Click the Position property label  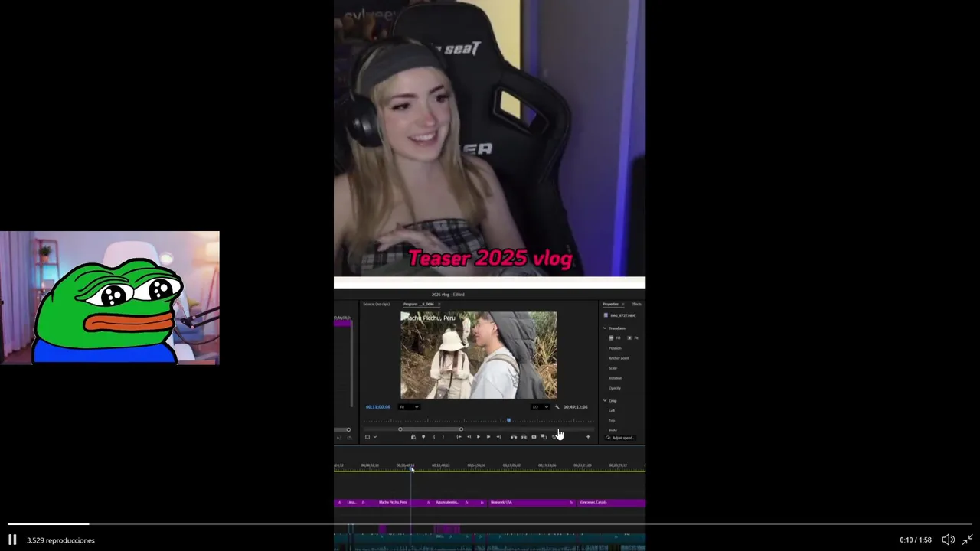click(615, 348)
